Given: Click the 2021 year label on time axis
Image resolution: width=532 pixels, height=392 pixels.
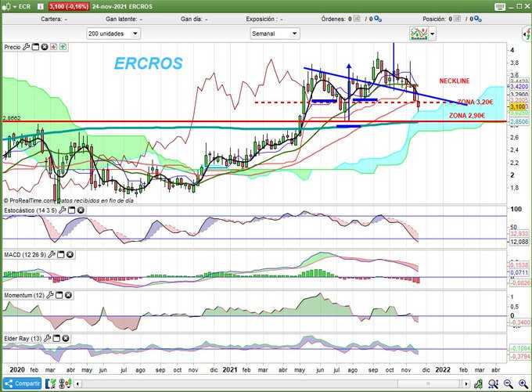Looking at the screenshot, I should click(230, 369).
